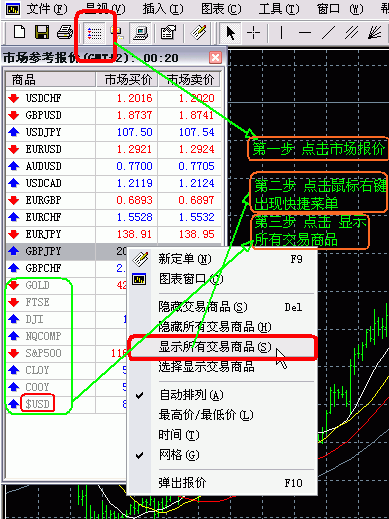Open the 文件(F) menu
This screenshot has width=389, height=519.
(x=47, y=9)
